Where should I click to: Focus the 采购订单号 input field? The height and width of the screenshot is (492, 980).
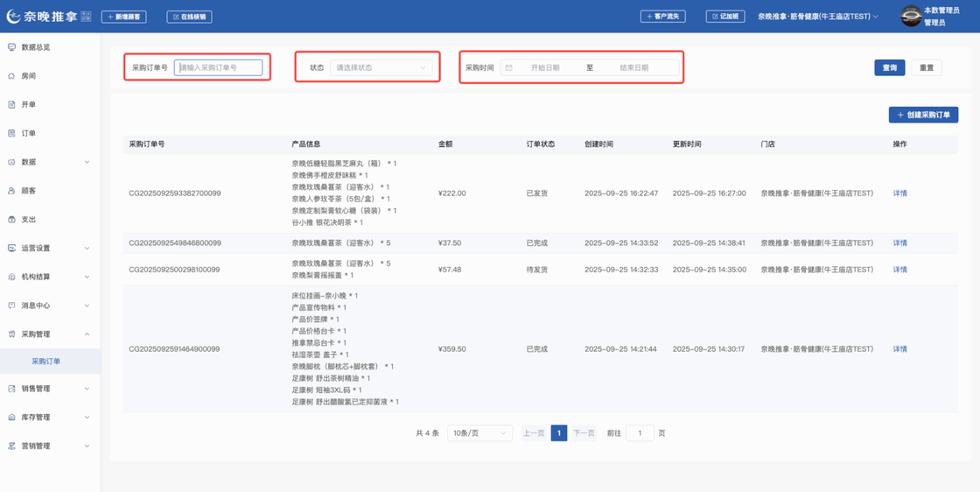coord(218,67)
